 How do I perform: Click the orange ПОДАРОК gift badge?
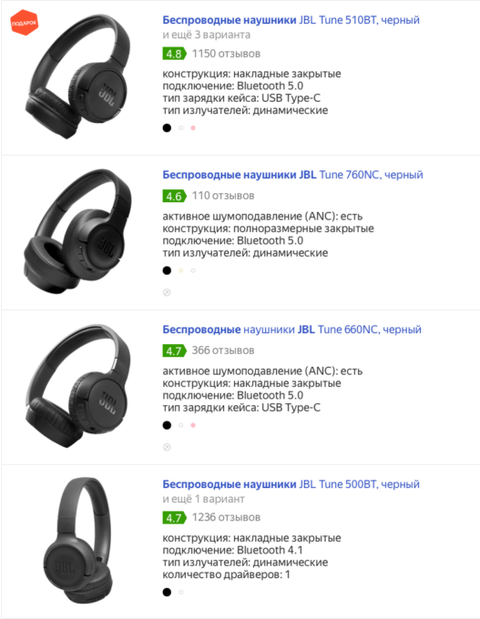(24, 23)
